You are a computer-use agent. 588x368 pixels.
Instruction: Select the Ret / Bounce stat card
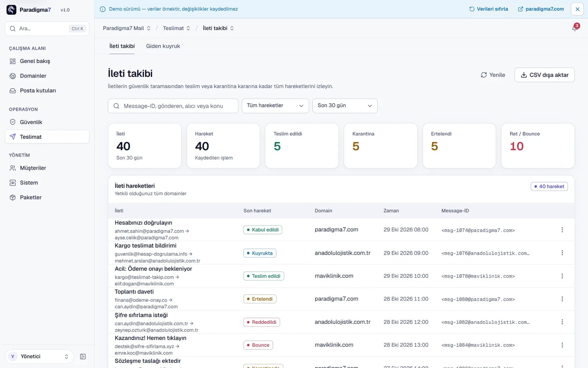click(x=538, y=146)
